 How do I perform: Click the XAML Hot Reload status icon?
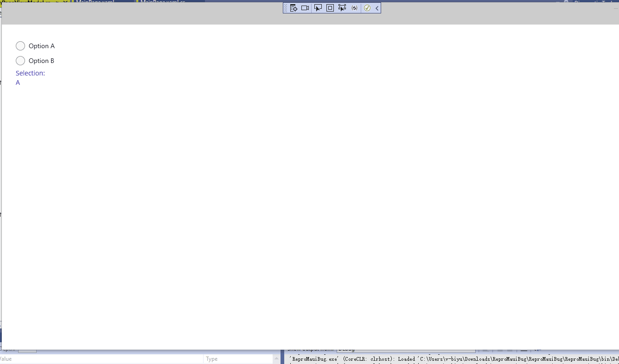click(354, 8)
